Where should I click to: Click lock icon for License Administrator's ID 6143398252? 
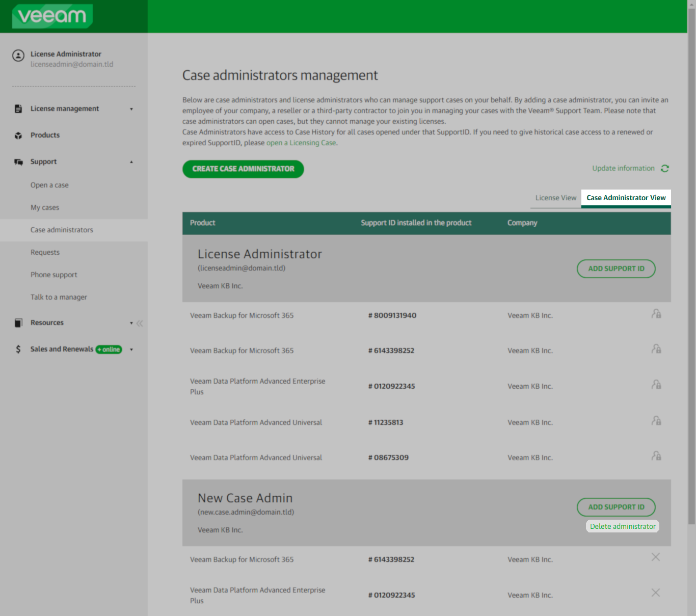click(x=656, y=349)
